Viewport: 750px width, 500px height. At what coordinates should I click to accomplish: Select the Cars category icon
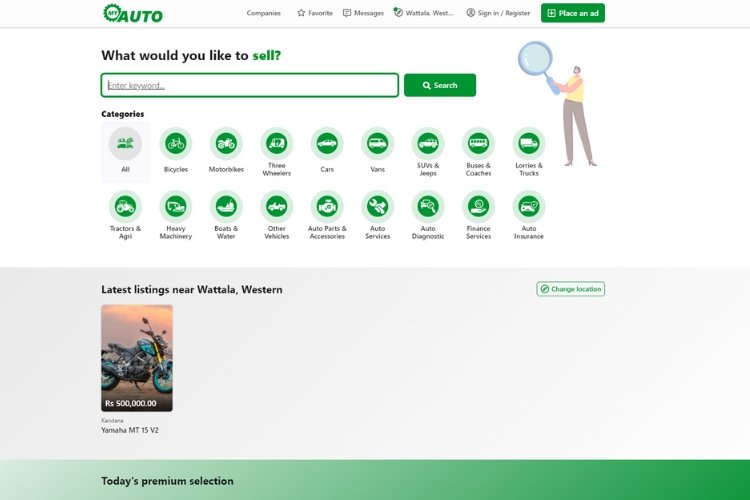327,144
